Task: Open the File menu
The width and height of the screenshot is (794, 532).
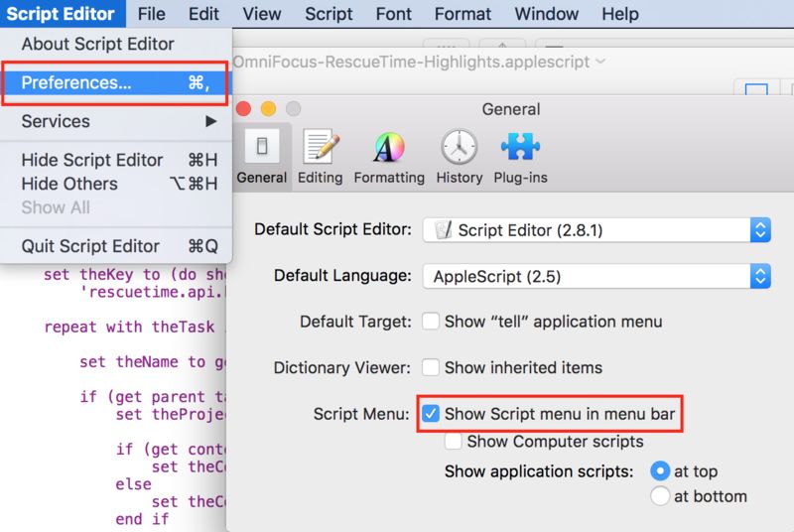Action: click(152, 14)
